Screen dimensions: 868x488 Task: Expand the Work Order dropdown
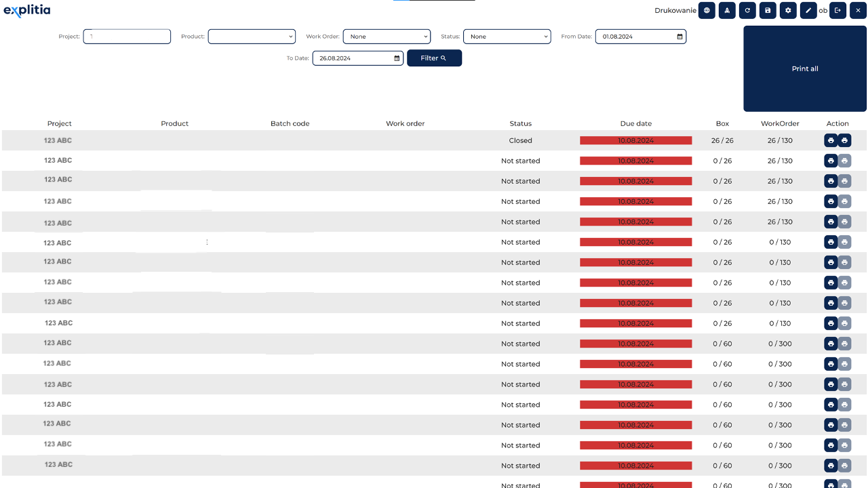[387, 37]
